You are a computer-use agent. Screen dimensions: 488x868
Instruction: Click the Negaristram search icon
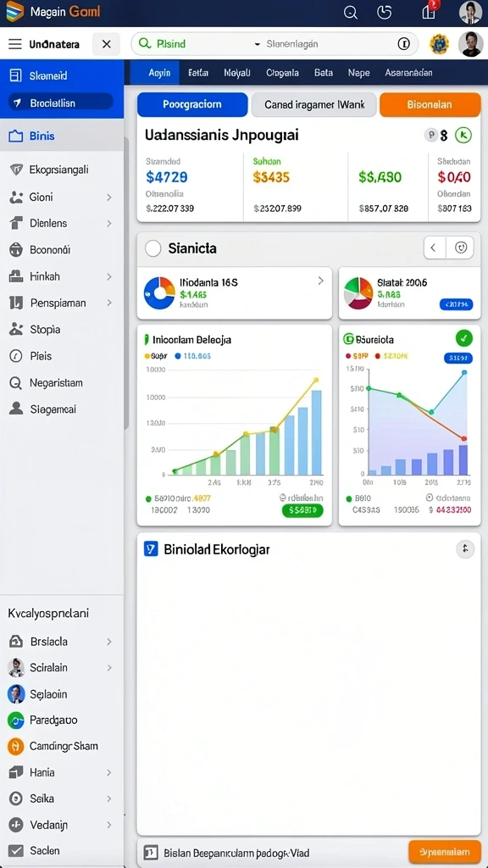16,382
